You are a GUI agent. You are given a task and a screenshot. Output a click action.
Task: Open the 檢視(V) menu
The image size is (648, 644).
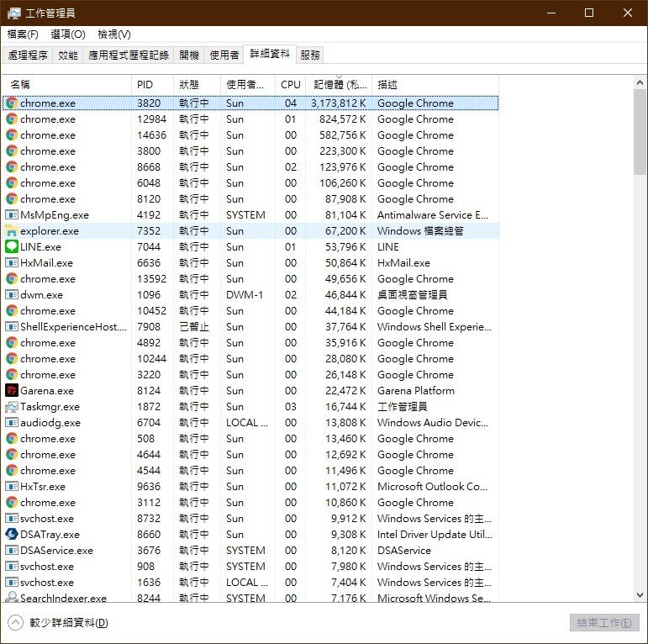tap(114, 34)
